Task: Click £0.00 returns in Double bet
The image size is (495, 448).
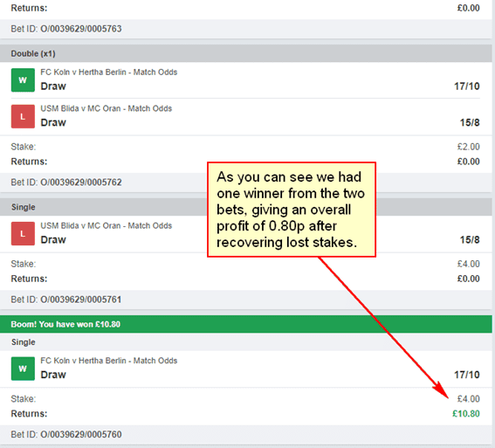Action: 469,162
